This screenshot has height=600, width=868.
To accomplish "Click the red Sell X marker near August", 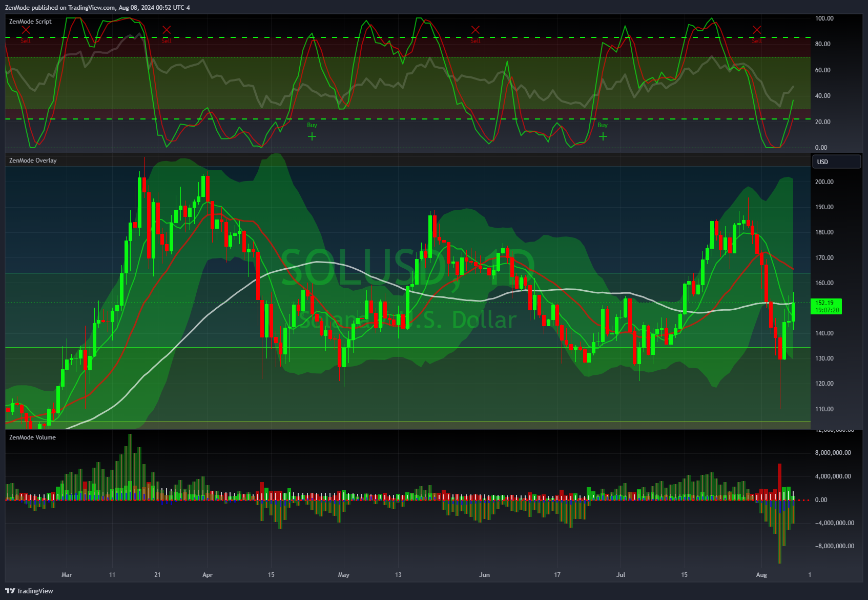I will (757, 30).
